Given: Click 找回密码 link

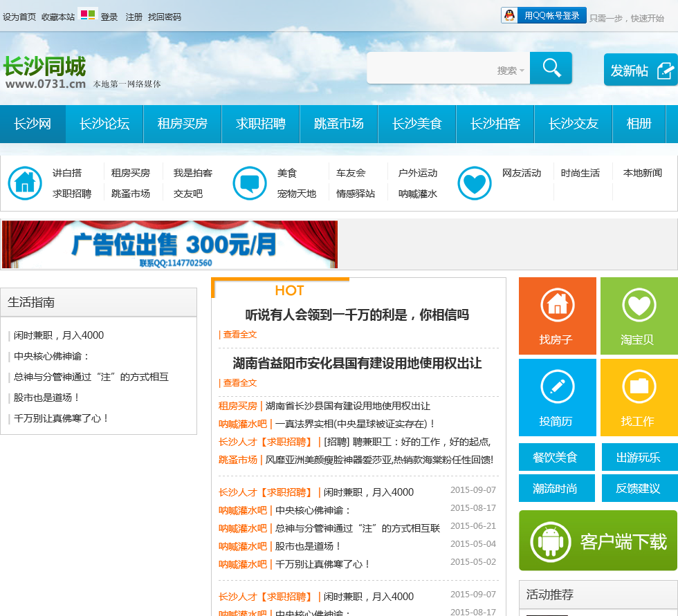Looking at the screenshot, I should point(165,17).
